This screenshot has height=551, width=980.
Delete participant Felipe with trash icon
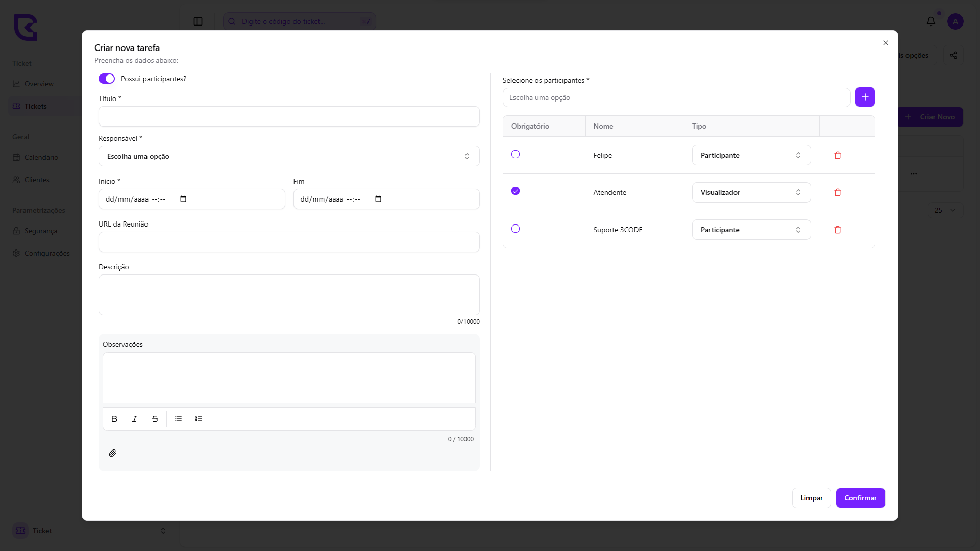click(838, 155)
